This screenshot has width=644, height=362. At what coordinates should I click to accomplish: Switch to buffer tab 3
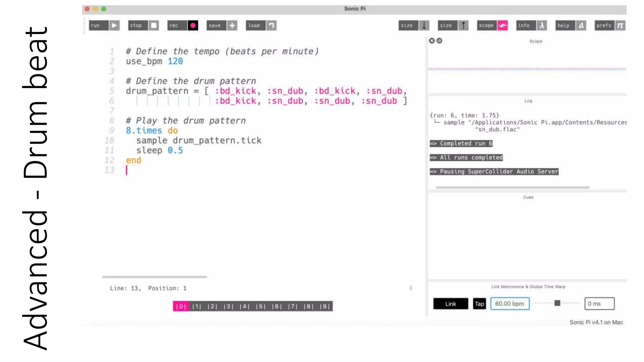229,306
